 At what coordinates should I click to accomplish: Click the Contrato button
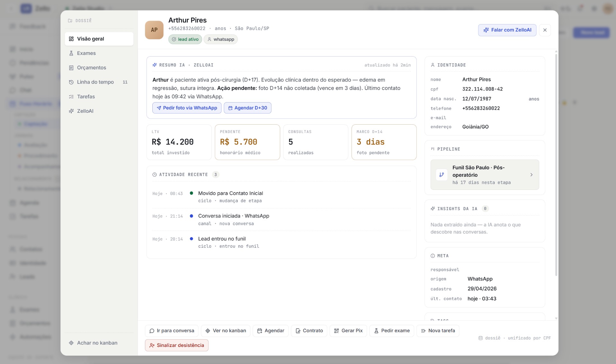point(309,331)
